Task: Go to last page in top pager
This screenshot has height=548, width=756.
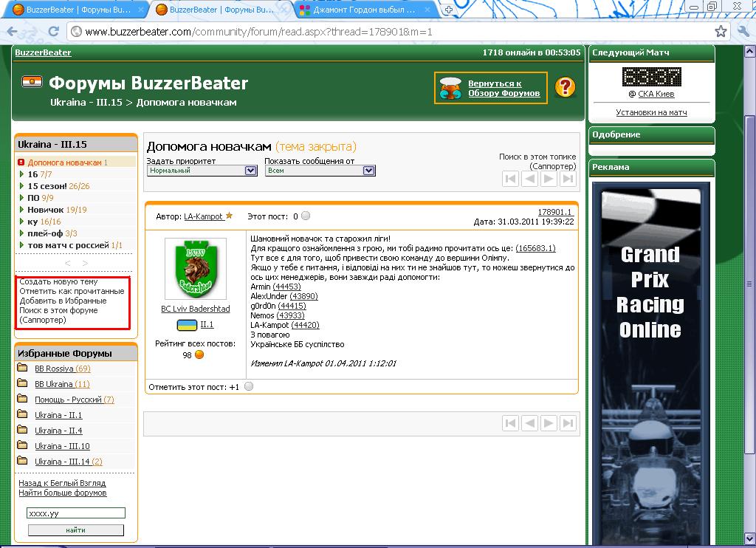Action: (x=568, y=179)
